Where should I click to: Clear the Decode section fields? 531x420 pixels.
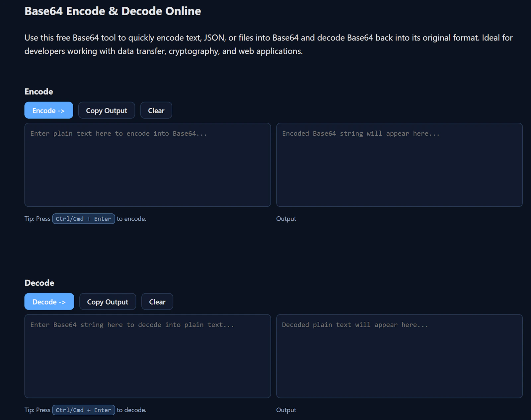[157, 302]
